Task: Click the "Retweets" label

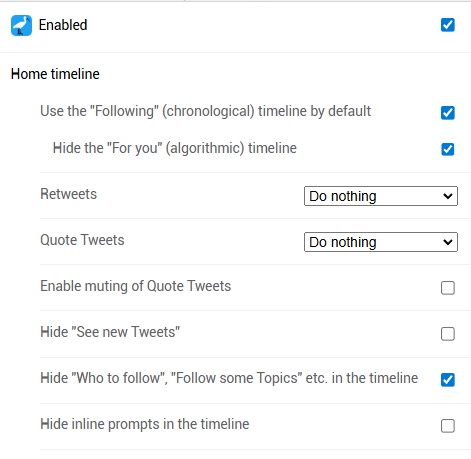Action: (x=68, y=194)
